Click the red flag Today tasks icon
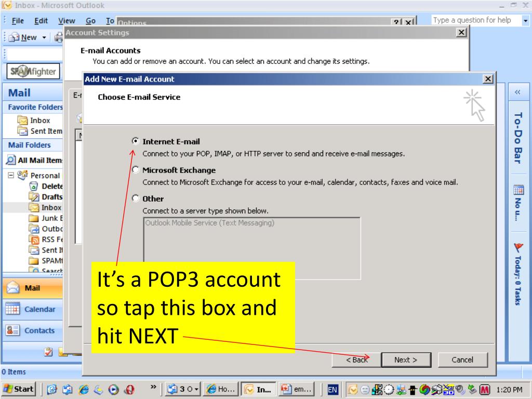532x399 pixels. tap(518, 247)
